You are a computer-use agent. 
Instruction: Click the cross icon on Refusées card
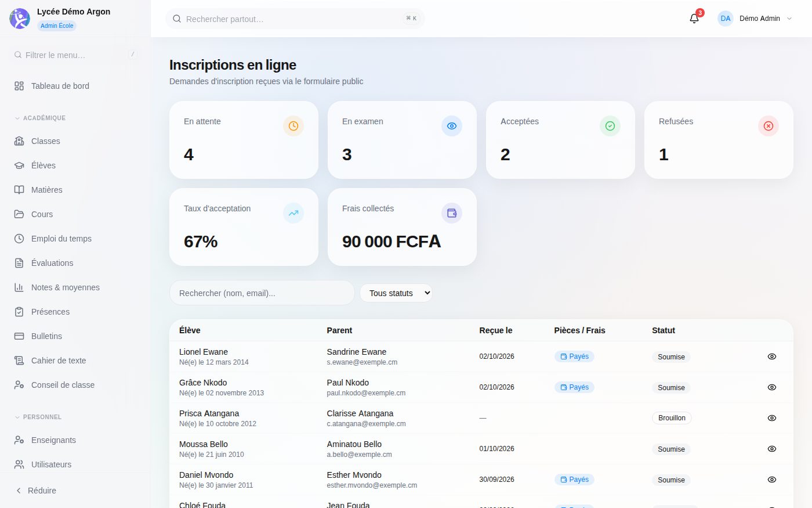tap(768, 126)
